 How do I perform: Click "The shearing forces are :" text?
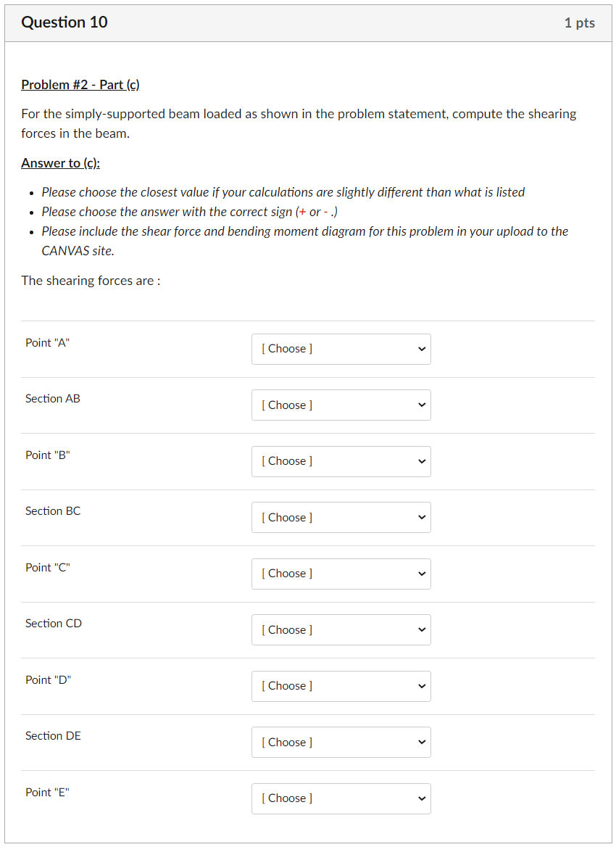click(91, 281)
